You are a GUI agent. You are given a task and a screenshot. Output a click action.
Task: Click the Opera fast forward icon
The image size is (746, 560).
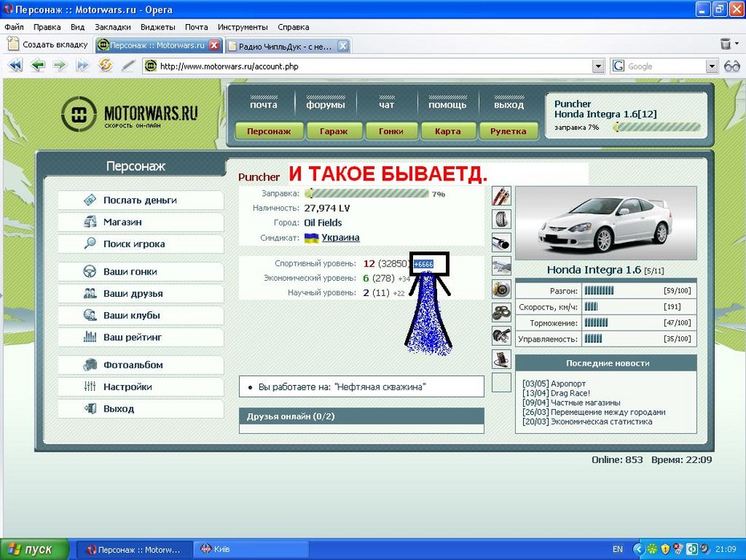coord(83,65)
